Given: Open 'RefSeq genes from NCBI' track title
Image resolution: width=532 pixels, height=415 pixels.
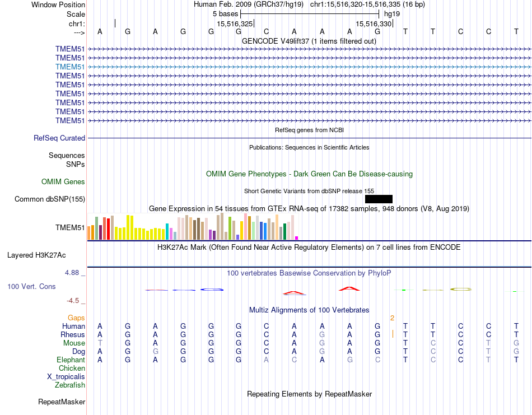Looking at the screenshot, I should (x=309, y=130).
